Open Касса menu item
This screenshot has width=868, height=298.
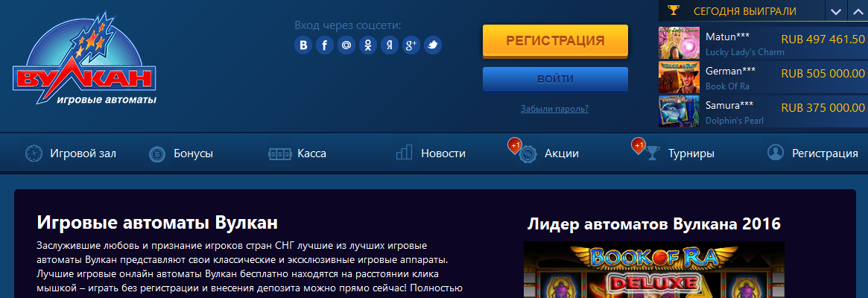tap(311, 153)
